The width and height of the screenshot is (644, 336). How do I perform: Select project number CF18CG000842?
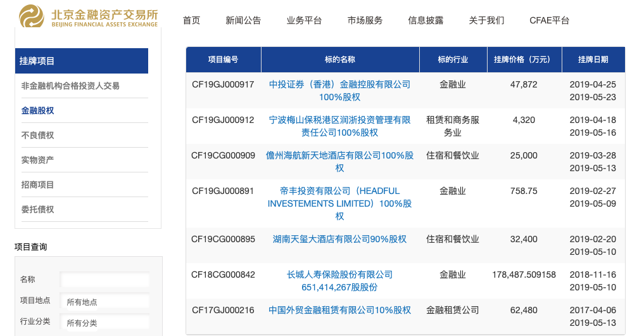[x=223, y=275]
